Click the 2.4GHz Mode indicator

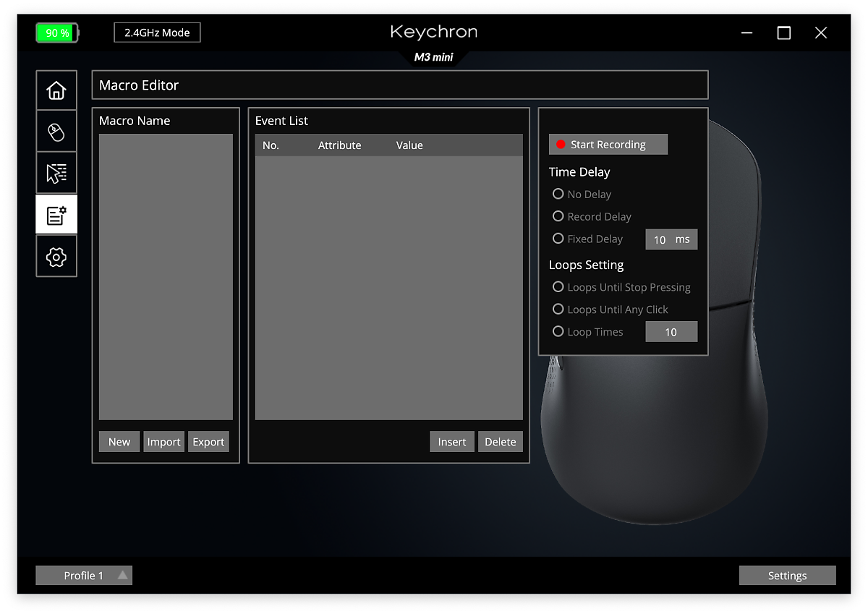[x=157, y=33]
